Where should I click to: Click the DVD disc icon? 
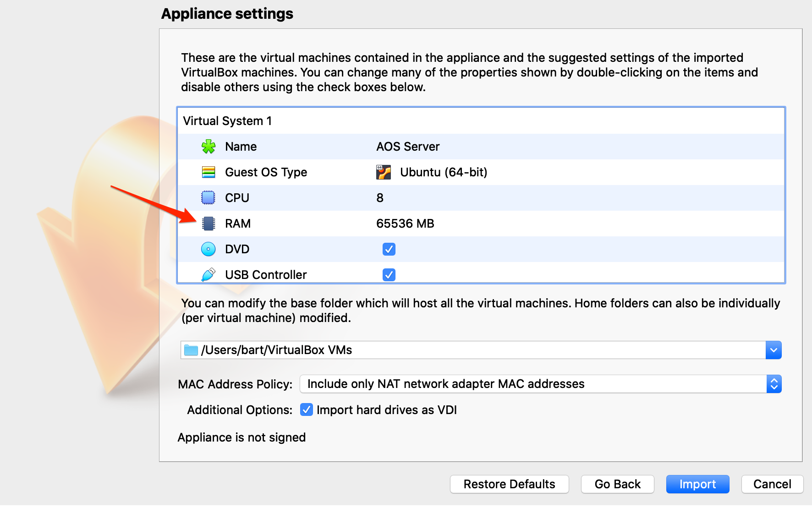pyautogui.click(x=208, y=249)
